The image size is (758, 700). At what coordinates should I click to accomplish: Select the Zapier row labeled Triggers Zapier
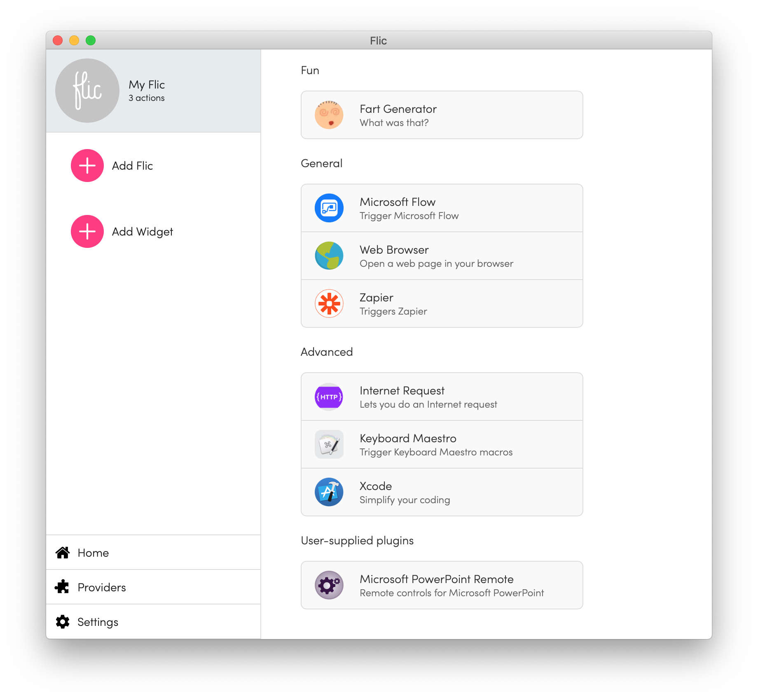(x=442, y=303)
